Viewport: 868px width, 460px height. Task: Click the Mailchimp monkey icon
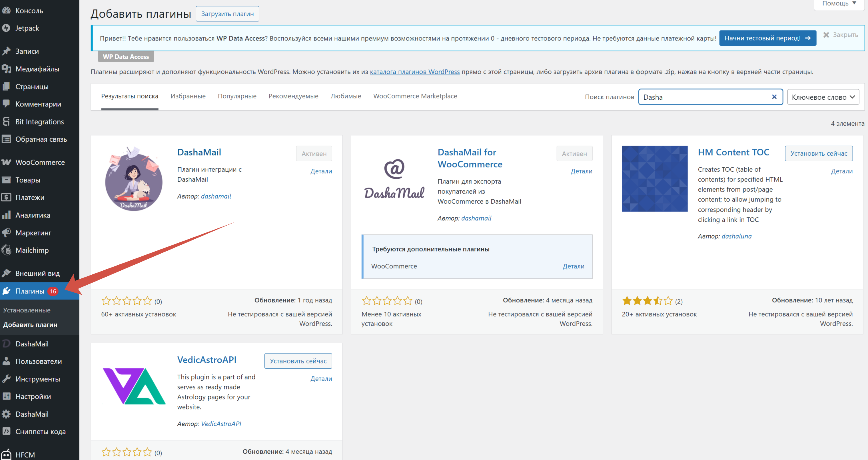pyautogui.click(x=6, y=250)
